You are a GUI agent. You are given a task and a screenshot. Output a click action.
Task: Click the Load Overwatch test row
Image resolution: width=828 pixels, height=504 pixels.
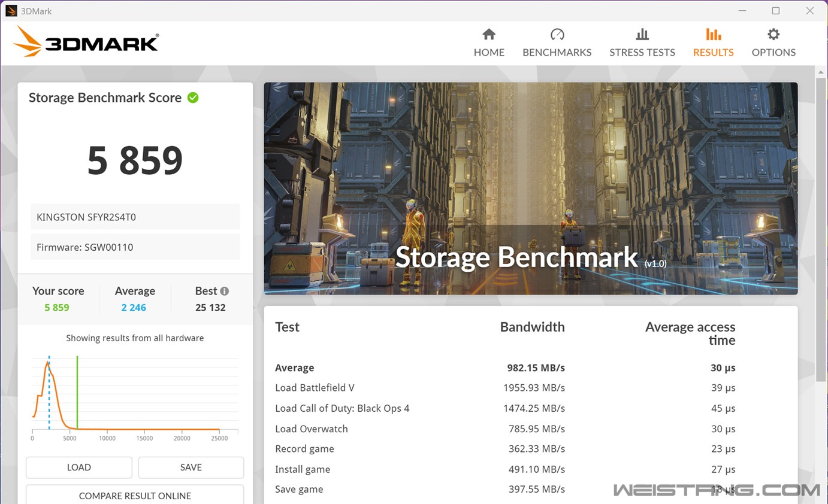505,429
